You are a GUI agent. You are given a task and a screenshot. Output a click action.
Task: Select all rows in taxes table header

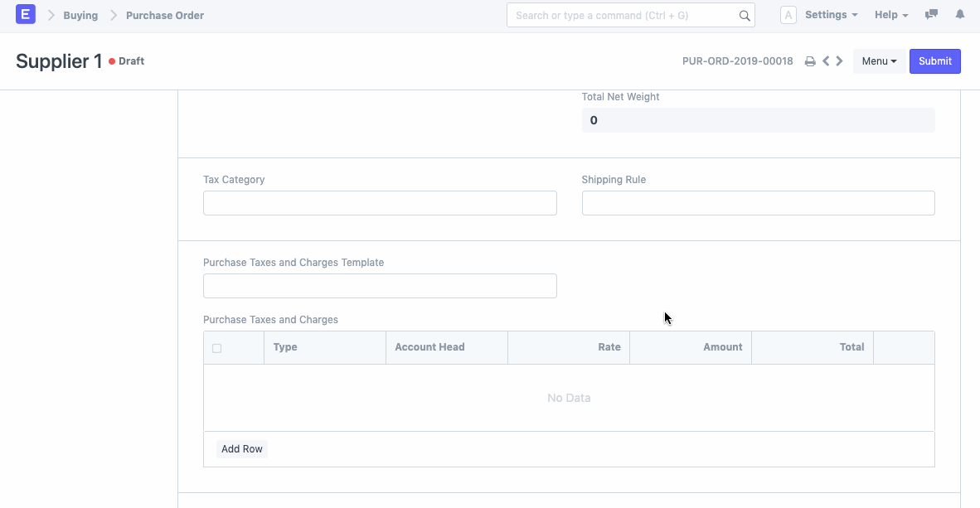[217, 348]
